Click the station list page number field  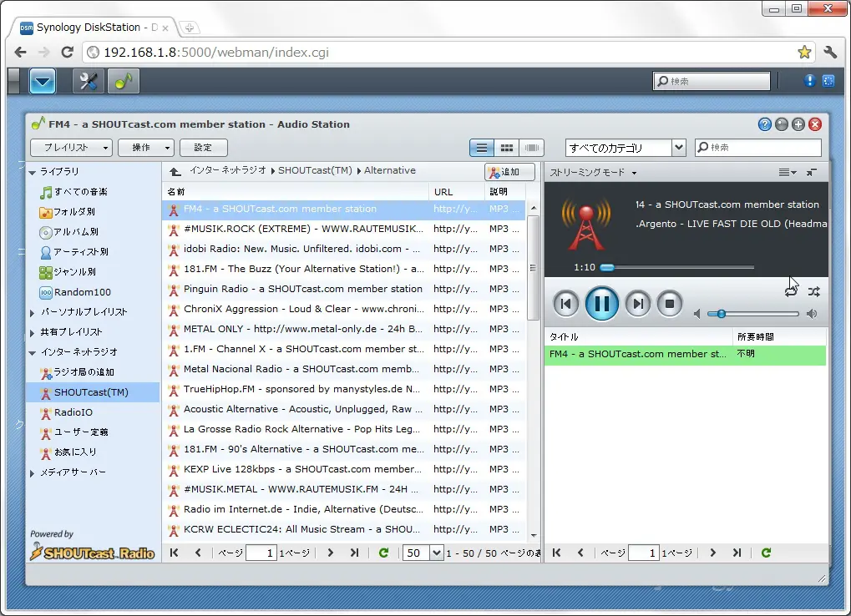(261, 553)
